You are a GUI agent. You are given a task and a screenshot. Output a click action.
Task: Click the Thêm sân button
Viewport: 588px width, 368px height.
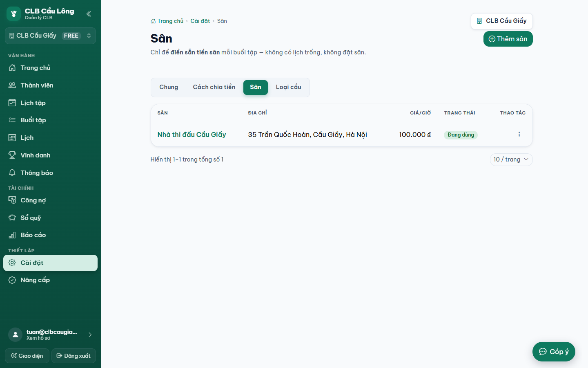tap(508, 39)
